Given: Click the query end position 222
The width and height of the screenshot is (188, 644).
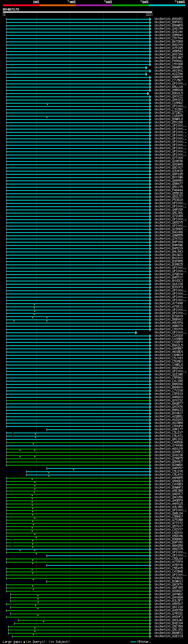Looking at the screenshot, I should point(148,14).
